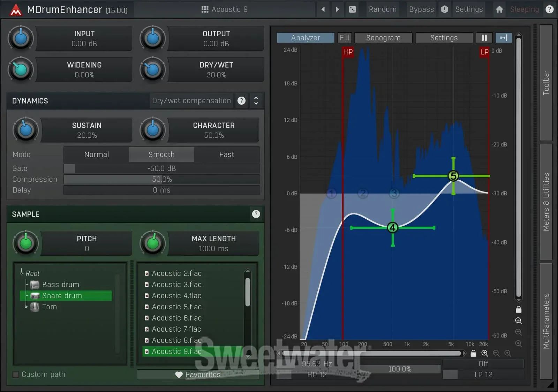
Task: Toggle the Bypass button
Action: tap(421, 9)
